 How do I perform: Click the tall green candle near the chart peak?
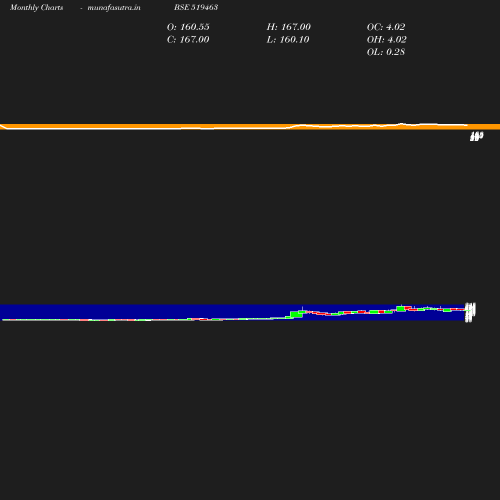coord(401,308)
